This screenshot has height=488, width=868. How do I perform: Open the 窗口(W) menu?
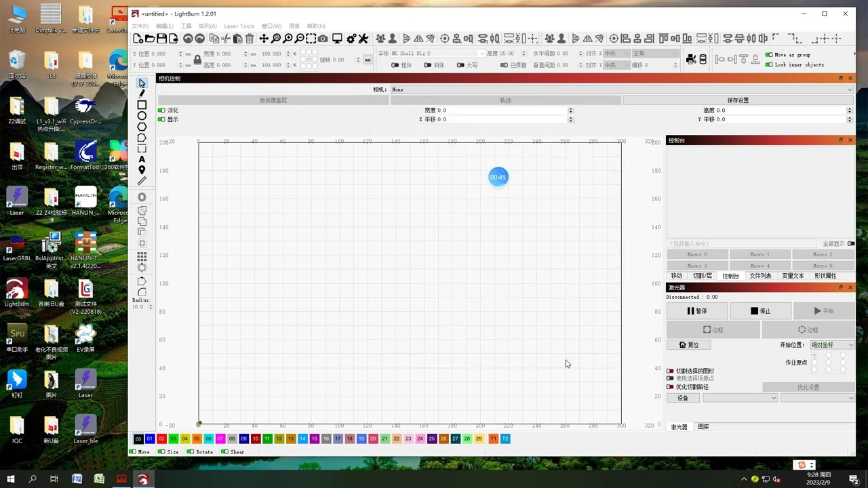(271, 26)
